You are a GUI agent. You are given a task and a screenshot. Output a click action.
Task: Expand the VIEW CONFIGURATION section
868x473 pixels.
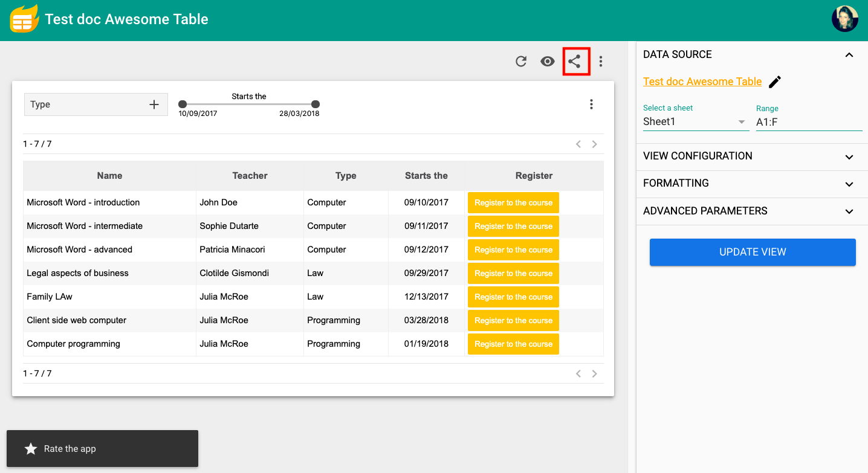click(x=849, y=157)
